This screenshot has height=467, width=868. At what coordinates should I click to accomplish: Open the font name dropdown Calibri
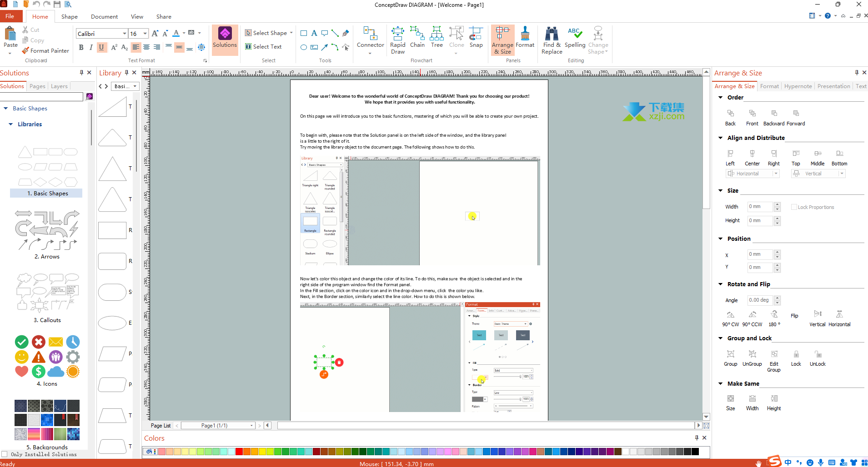tap(124, 34)
